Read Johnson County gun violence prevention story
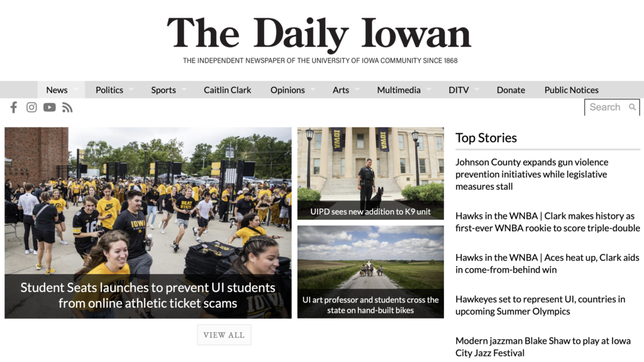Screen dimensions: 644x362 click(532, 174)
